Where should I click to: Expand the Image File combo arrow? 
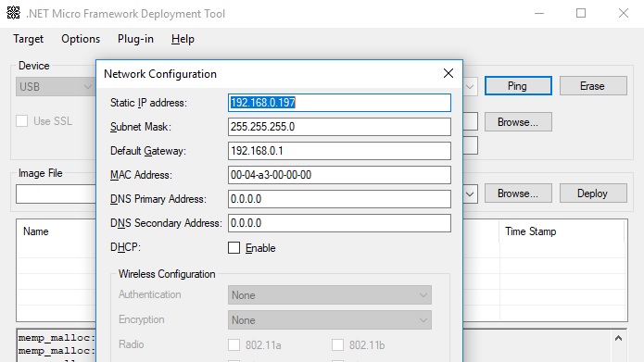[470, 193]
